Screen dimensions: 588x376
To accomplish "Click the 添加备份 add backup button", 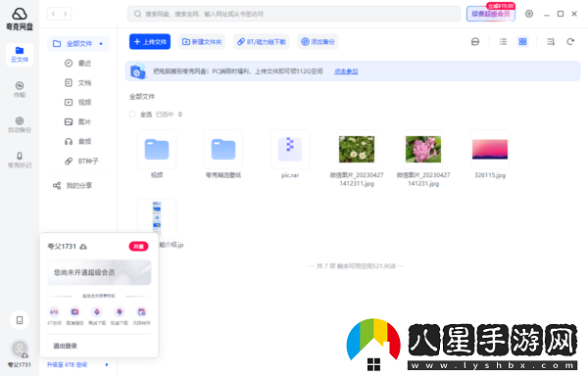I will click(318, 41).
